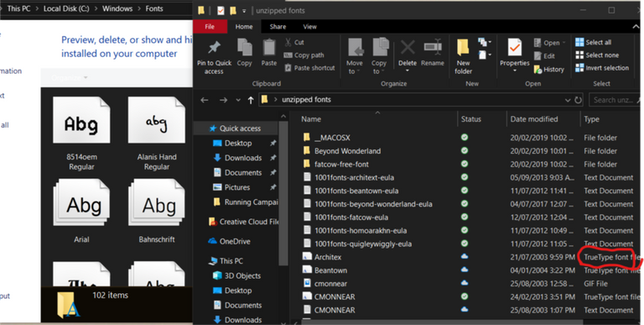644x325 pixels.
Task: Select pinned Documents under Quick access
Action: (243, 172)
